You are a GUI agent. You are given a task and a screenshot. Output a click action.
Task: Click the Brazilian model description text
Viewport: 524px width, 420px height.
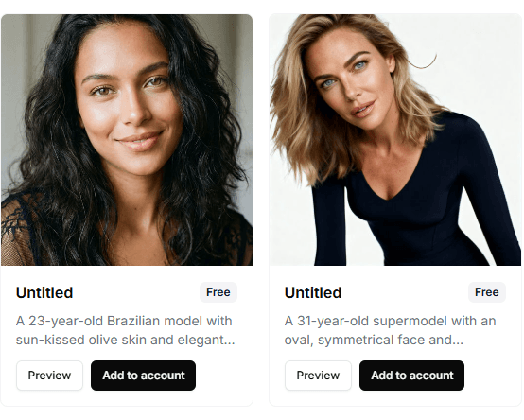(125, 330)
